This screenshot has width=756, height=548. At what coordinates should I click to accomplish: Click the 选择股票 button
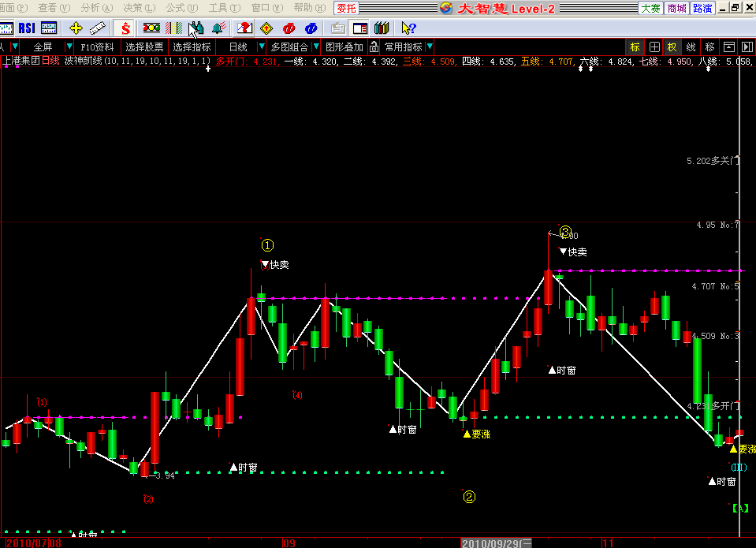click(144, 47)
